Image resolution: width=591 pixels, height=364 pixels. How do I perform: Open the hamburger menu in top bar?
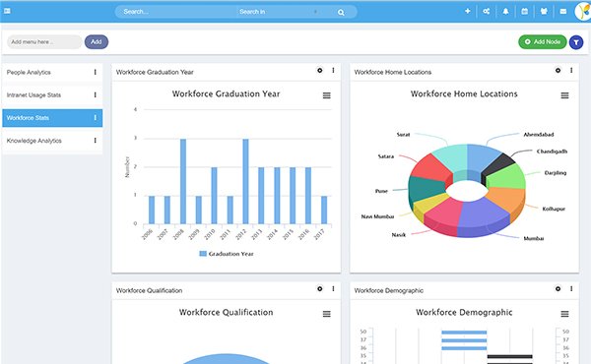pos(7,11)
